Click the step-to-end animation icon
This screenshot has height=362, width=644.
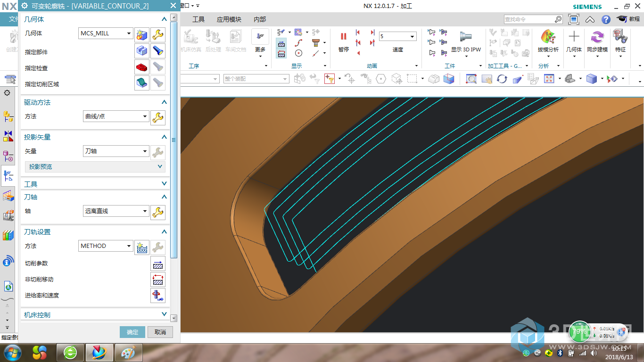tap(372, 33)
